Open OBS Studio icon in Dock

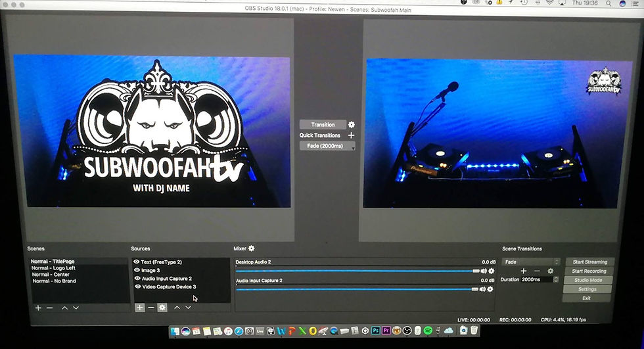point(407,331)
